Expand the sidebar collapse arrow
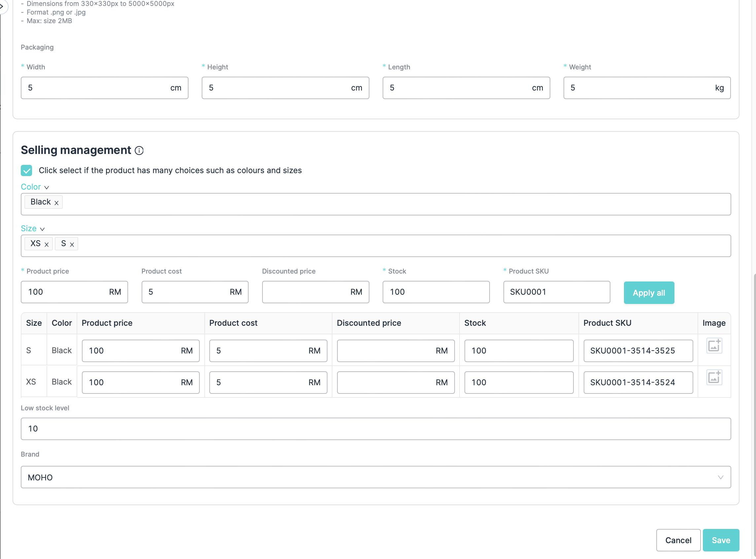Image resolution: width=756 pixels, height=559 pixels. pos(2,6)
